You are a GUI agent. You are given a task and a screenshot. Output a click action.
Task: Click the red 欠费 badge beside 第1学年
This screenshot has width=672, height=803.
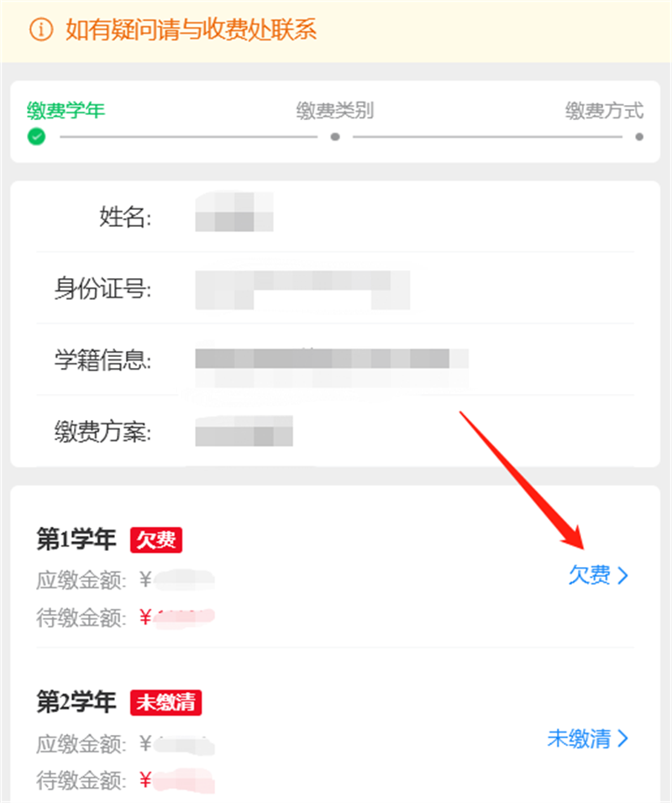click(x=156, y=540)
